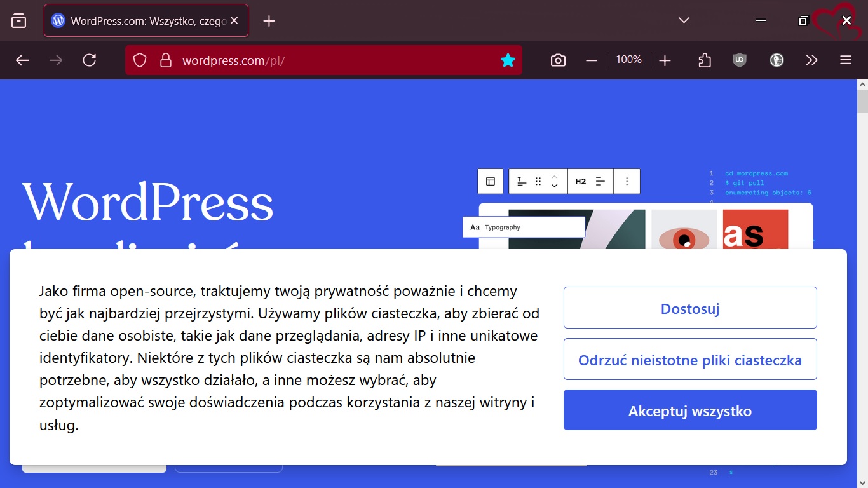Viewport: 868px width, 488px height.
Task: Open the three-dot options in block toolbar
Action: click(x=627, y=181)
